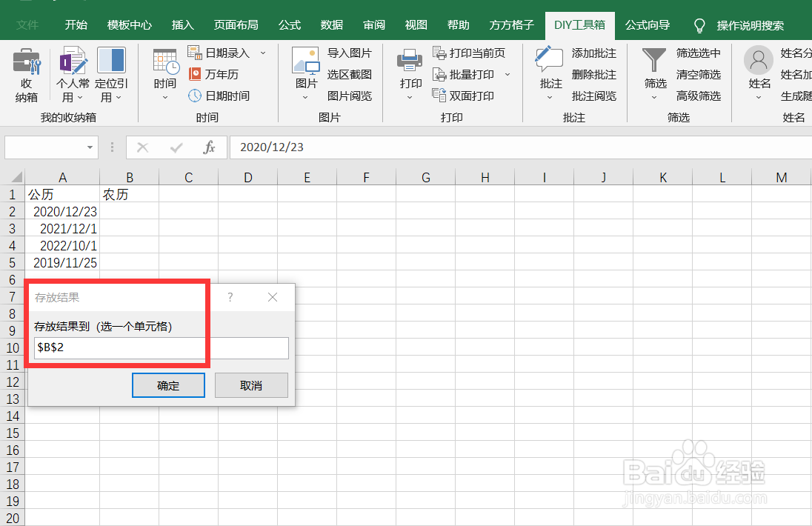Expand the 批注 dropdown arrow
812x526 pixels.
(x=550, y=97)
